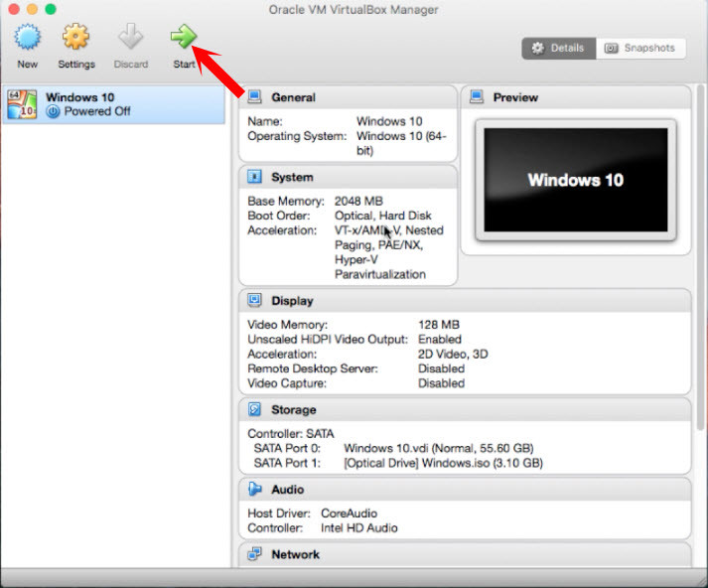Select Windows 10 VM in list
The width and height of the screenshot is (708, 588).
[113, 104]
